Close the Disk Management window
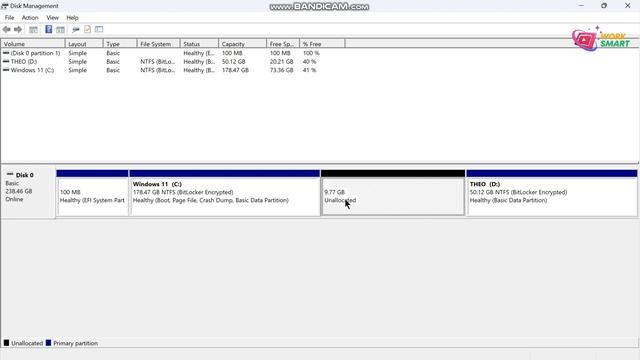The height and width of the screenshot is (360, 640). click(x=628, y=6)
